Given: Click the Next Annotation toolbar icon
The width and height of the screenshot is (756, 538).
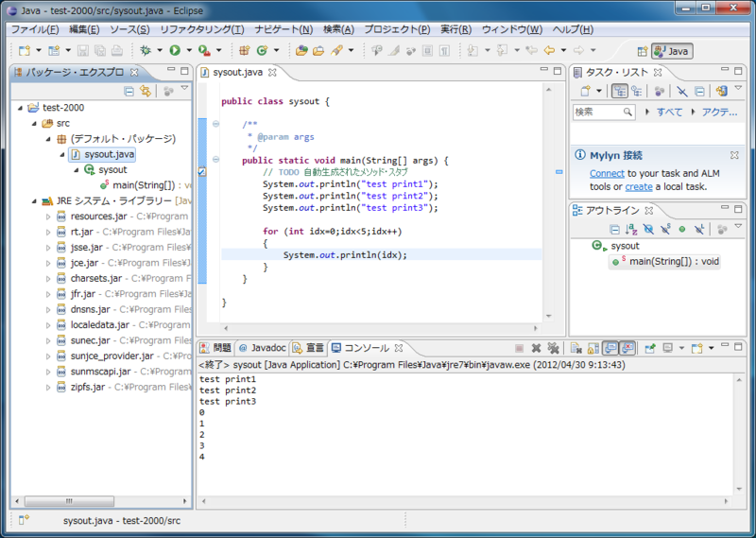Looking at the screenshot, I should [472, 50].
